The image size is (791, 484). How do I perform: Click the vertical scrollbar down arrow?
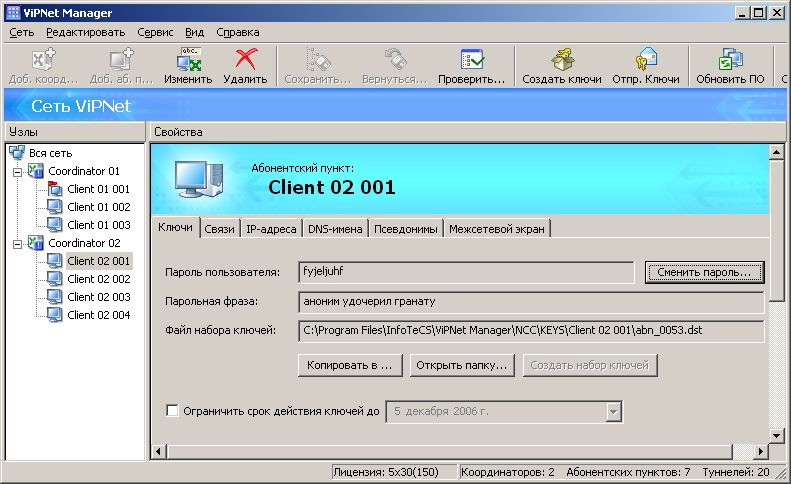click(x=776, y=435)
